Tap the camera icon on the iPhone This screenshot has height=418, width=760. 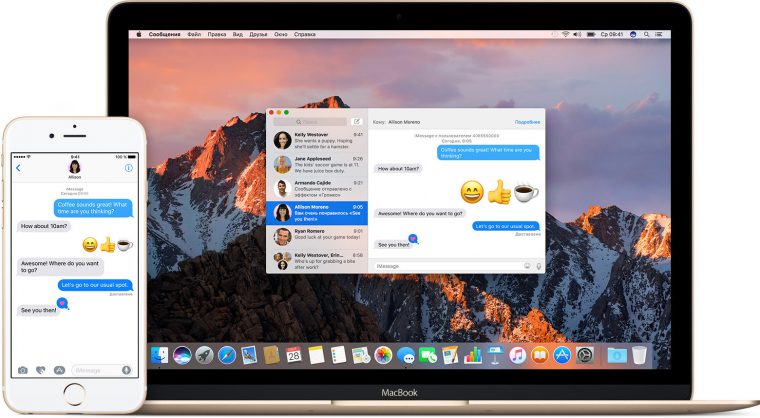tap(22, 370)
